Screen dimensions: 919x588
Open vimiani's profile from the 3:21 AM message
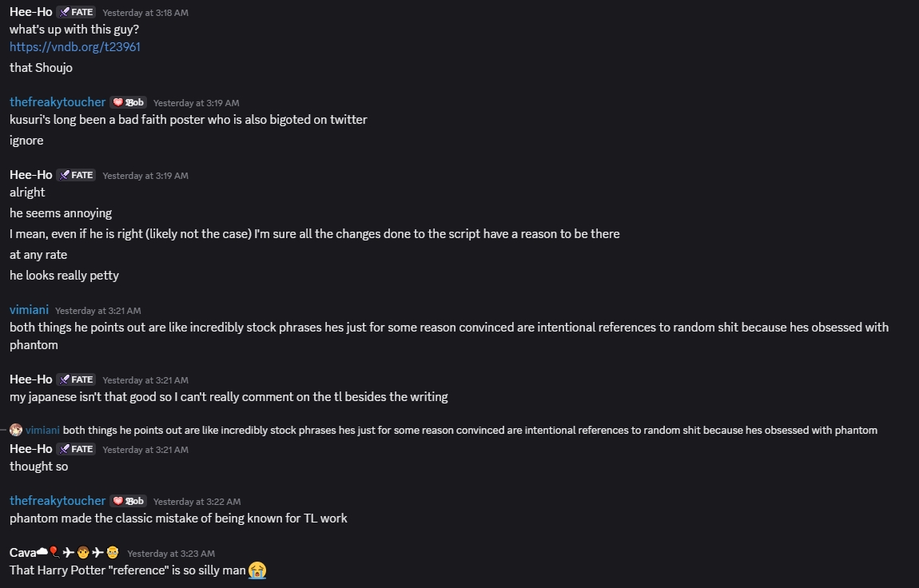pyautogui.click(x=30, y=310)
